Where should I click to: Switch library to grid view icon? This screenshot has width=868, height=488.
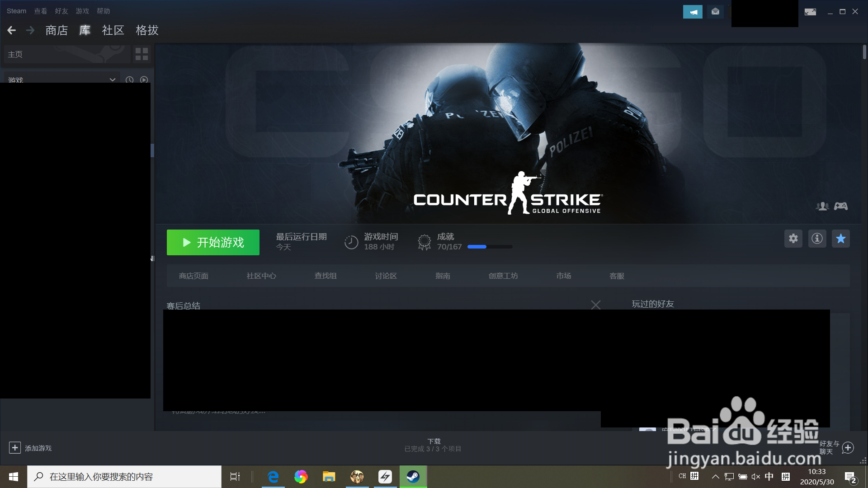pyautogui.click(x=141, y=54)
